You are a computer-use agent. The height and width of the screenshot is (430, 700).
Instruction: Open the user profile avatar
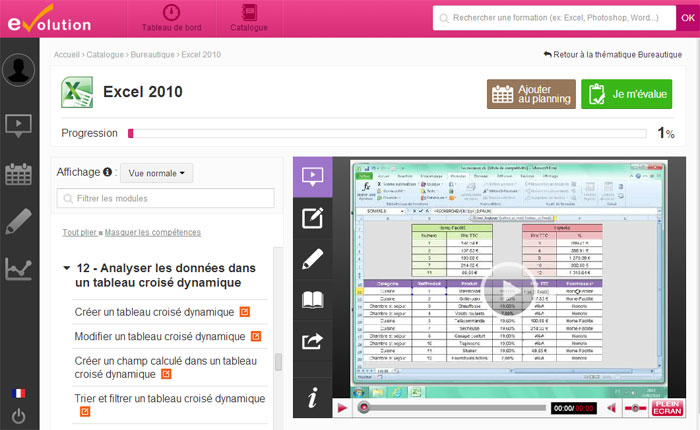(18, 70)
